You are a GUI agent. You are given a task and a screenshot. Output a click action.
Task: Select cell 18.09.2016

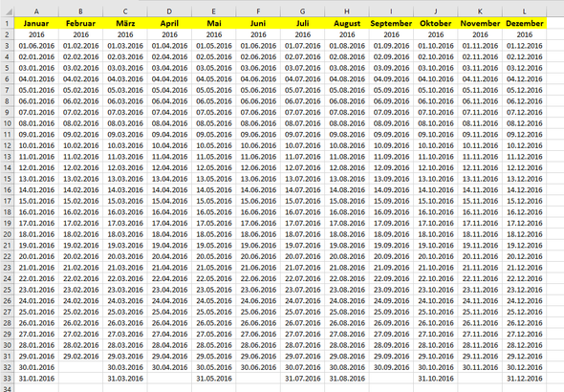pyautogui.click(x=391, y=234)
